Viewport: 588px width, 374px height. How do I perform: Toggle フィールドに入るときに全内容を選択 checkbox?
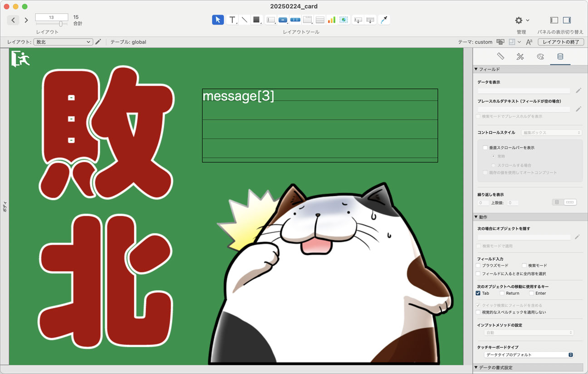(x=478, y=274)
